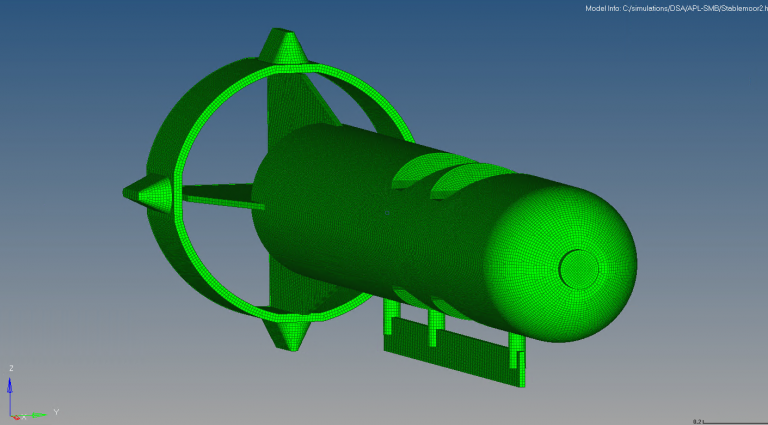Click the origin of the axis triad

[12, 414]
